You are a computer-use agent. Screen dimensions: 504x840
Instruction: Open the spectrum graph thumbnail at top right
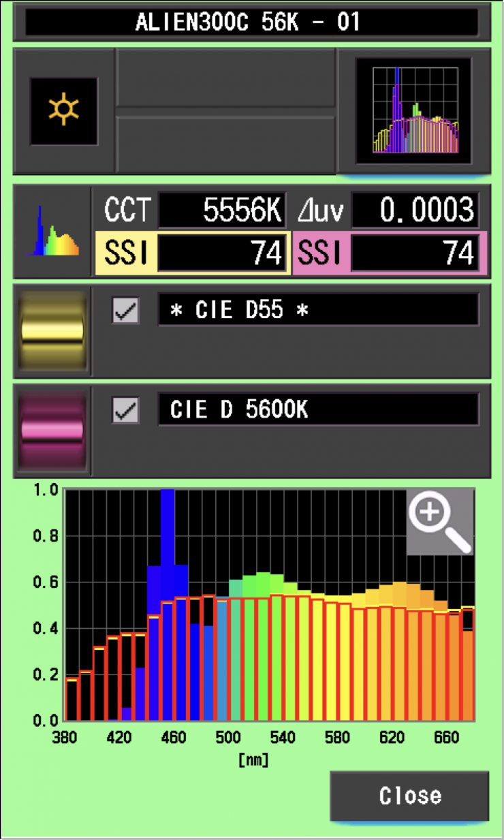click(x=414, y=110)
